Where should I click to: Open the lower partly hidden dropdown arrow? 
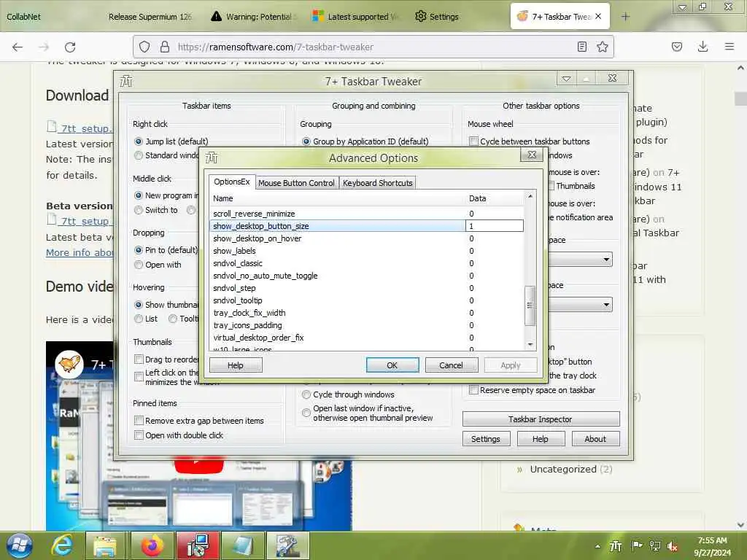click(606, 304)
